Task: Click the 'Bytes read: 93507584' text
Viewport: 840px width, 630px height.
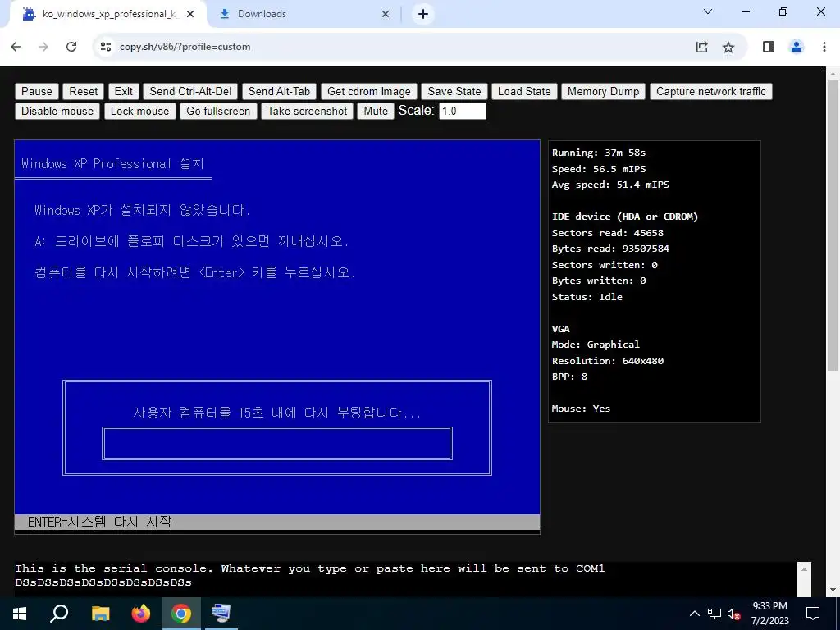Action: 610,249
